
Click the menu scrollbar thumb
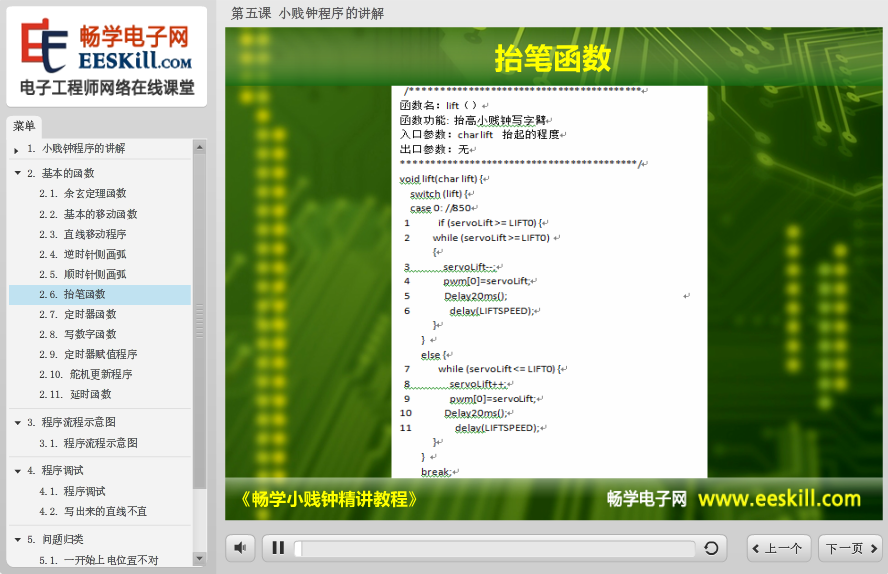click(x=199, y=321)
